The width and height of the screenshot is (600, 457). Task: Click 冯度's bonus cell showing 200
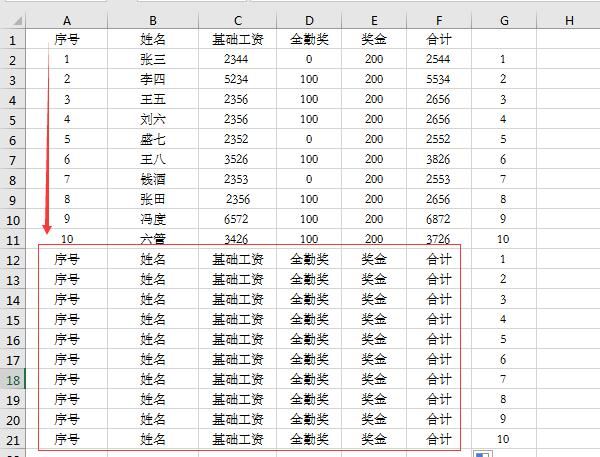click(x=374, y=219)
